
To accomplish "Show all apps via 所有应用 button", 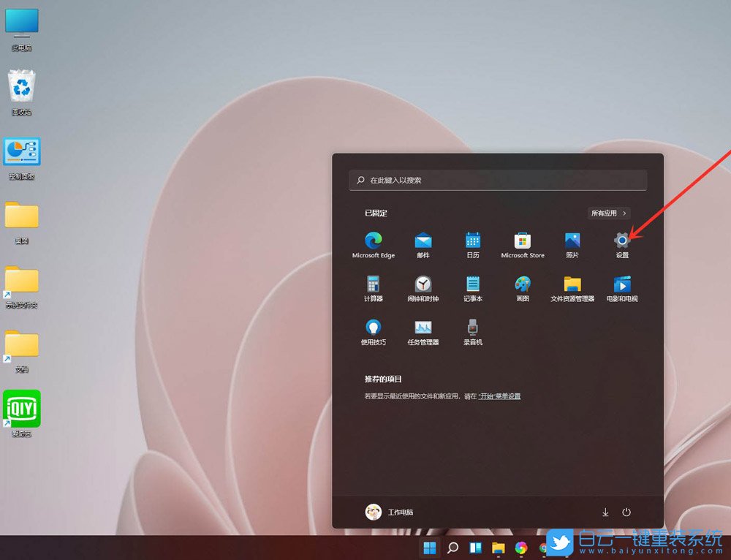I will 610,213.
